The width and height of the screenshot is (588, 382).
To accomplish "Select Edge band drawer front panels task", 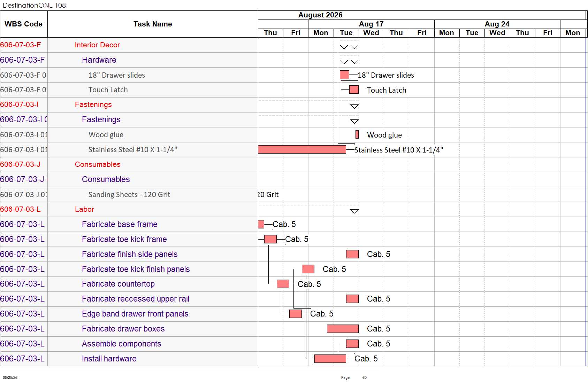I will point(135,314).
